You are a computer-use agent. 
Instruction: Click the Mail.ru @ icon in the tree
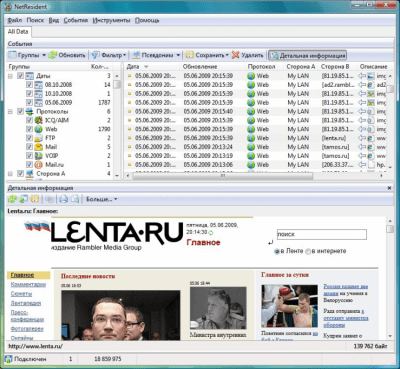pos(39,164)
